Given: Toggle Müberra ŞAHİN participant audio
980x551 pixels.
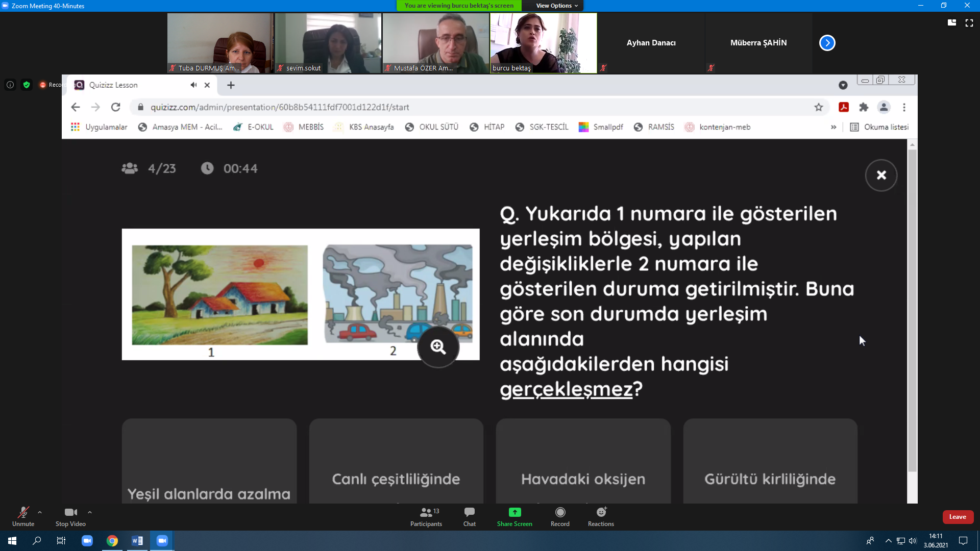Looking at the screenshot, I should pyautogui.click(x=712, y=67).
